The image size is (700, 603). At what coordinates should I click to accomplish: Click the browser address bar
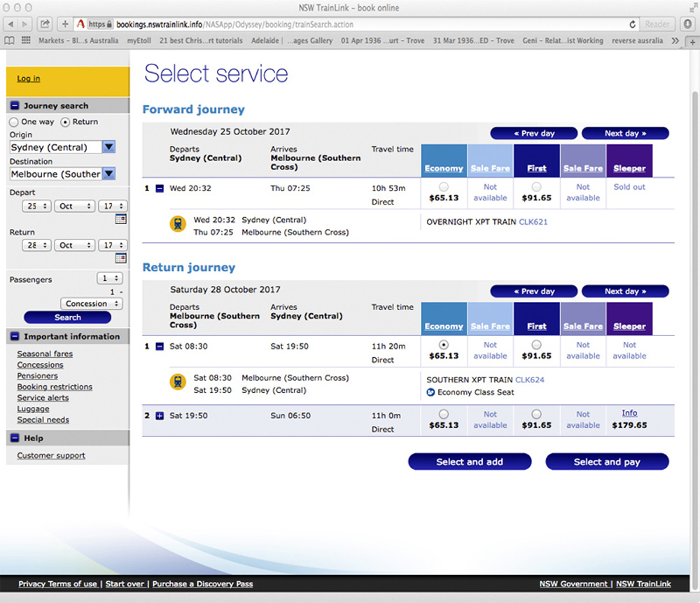pyautogui.click(x=350, y=24)
